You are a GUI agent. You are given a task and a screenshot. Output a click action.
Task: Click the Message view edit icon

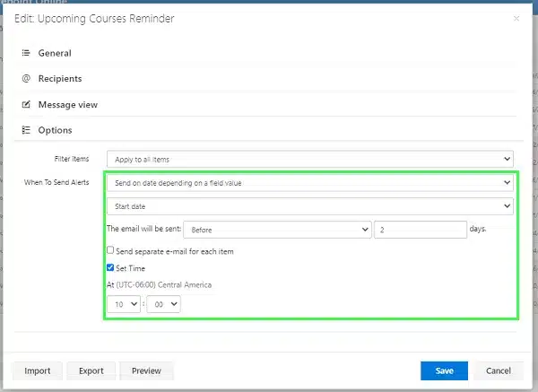(x=26, y=104)
